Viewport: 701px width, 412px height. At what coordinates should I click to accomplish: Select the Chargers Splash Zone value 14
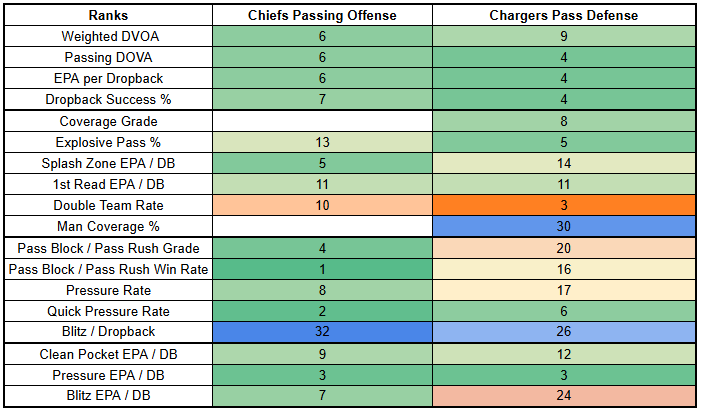tap(563, 163)
